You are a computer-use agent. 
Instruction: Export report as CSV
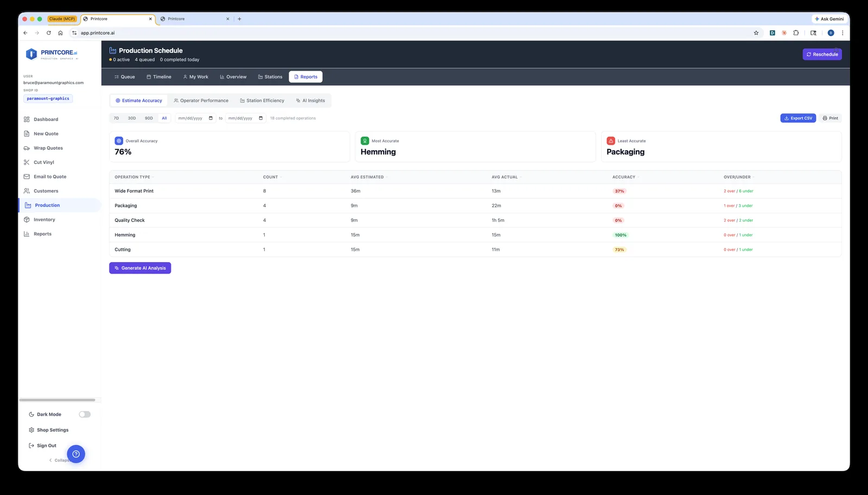click(x=798, y=118)
